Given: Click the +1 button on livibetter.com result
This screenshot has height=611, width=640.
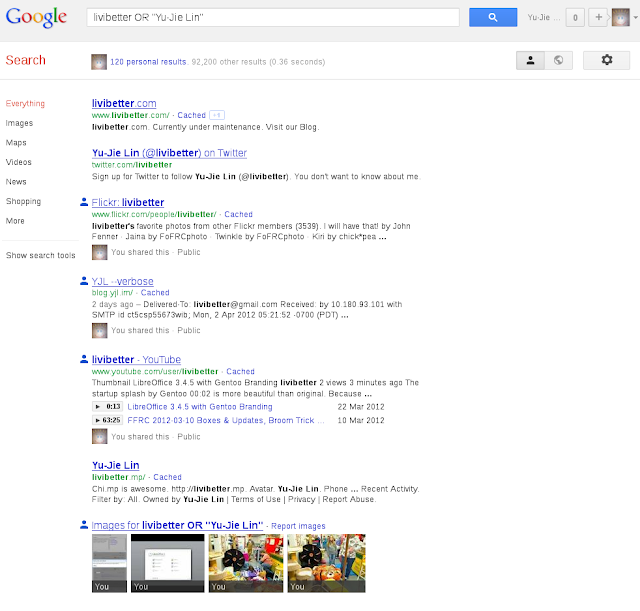Looking at the screenshot, I should pos(217,116).
